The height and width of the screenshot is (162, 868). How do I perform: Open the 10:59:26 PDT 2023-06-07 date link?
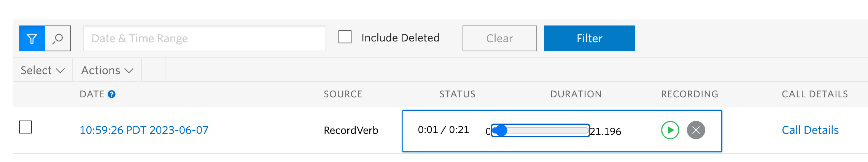[144, 130]
